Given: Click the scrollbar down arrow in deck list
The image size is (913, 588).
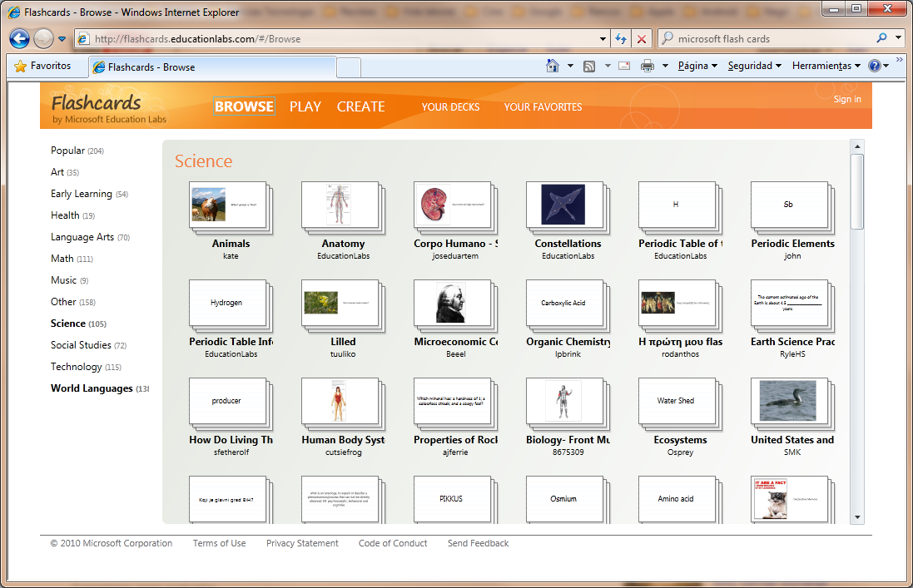Looking at the screenshot, I should click(857, 517).
